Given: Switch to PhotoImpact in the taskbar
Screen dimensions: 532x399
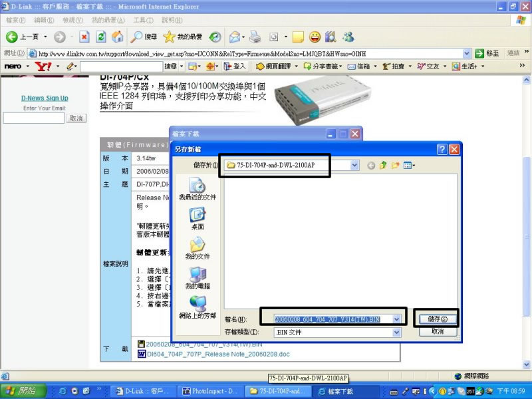Looking at the screenshot, I should 209,391.
